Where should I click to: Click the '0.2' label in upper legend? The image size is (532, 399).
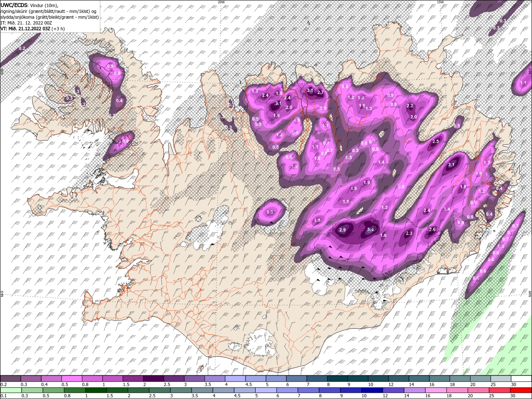coord(3,384)
